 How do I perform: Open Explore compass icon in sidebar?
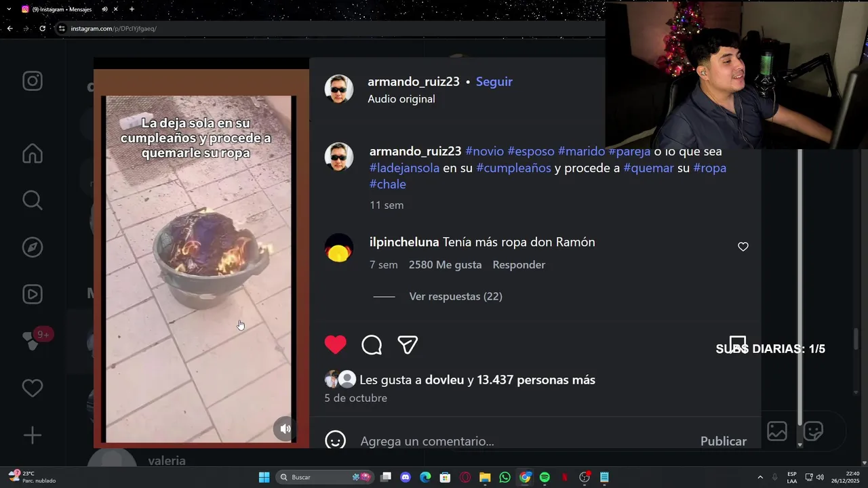[x=33, y=247]
